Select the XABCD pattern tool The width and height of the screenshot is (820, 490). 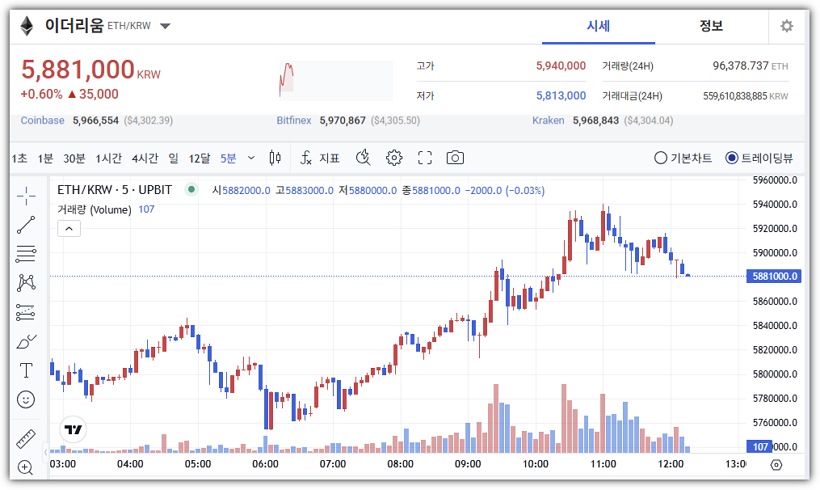(x=26, y=283)
